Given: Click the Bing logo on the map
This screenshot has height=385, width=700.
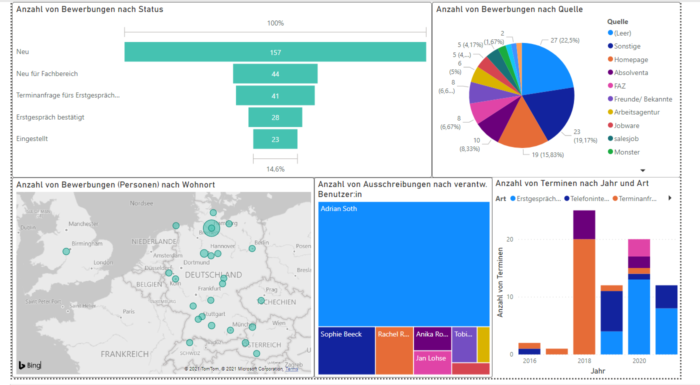Looking at the screenshot, I should 29,365.
